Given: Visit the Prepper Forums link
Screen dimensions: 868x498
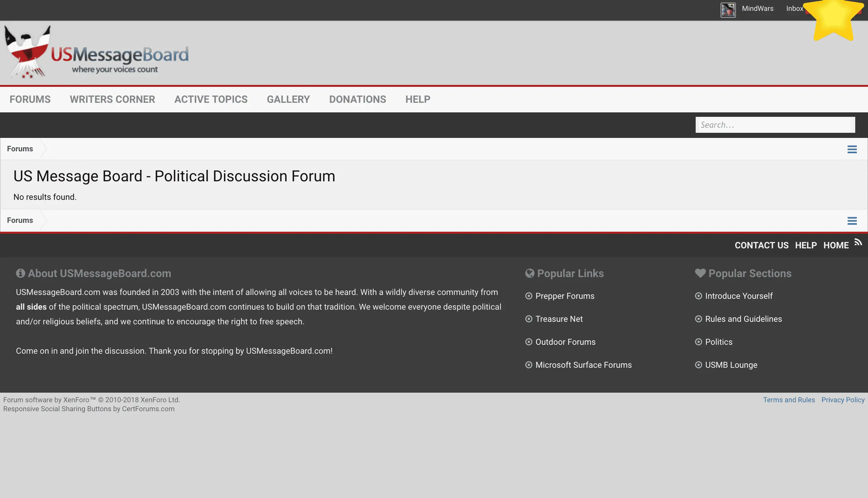Looking at the screenshot, I should [x=565, y=296].
